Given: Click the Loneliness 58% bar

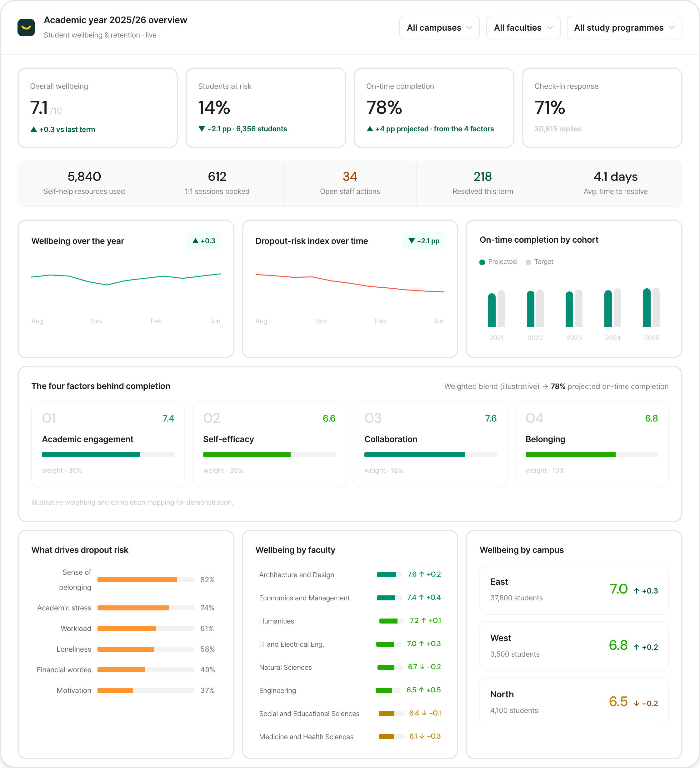Looking at the screenshot, I should pos(146,649).
